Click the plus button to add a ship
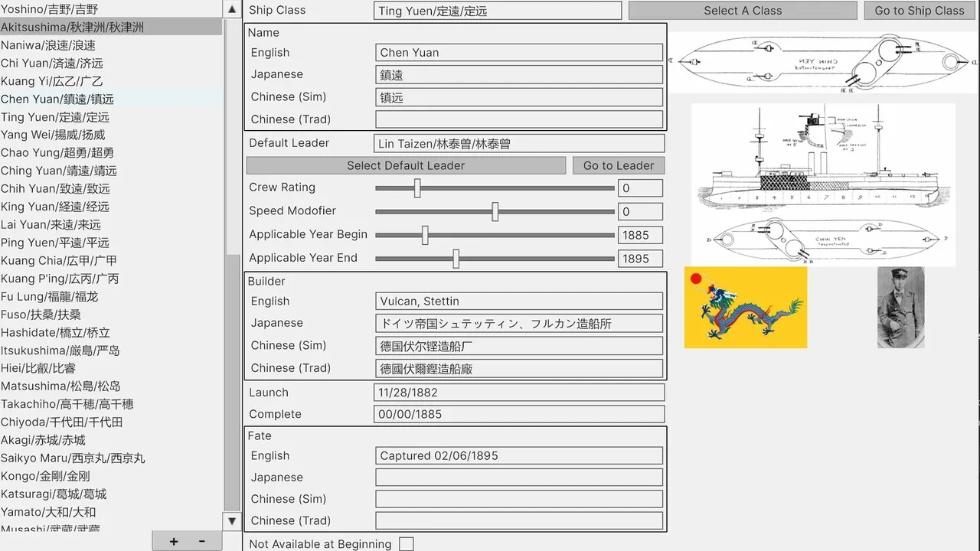Viewport: 980px width, 551px height. 174,541
